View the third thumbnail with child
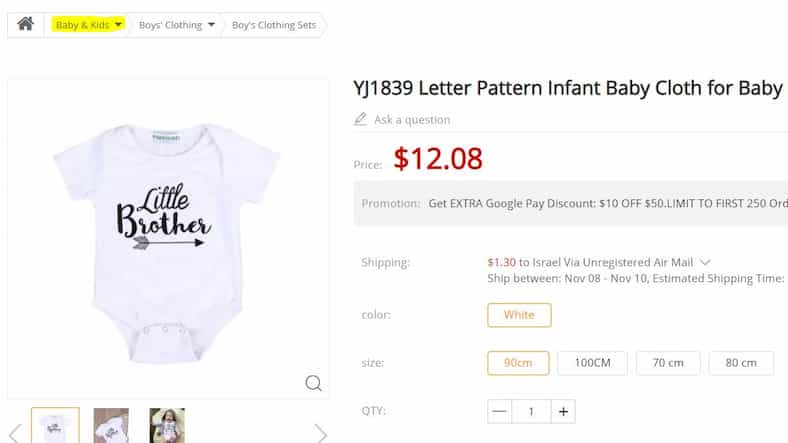The width and height of the screenshot is (788, 443). coord(167,426)
